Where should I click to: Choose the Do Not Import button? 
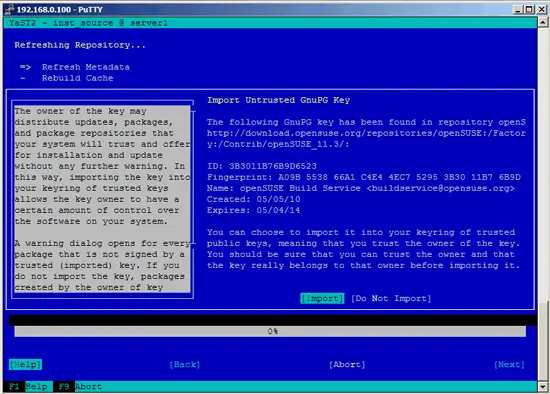(391, 299)
